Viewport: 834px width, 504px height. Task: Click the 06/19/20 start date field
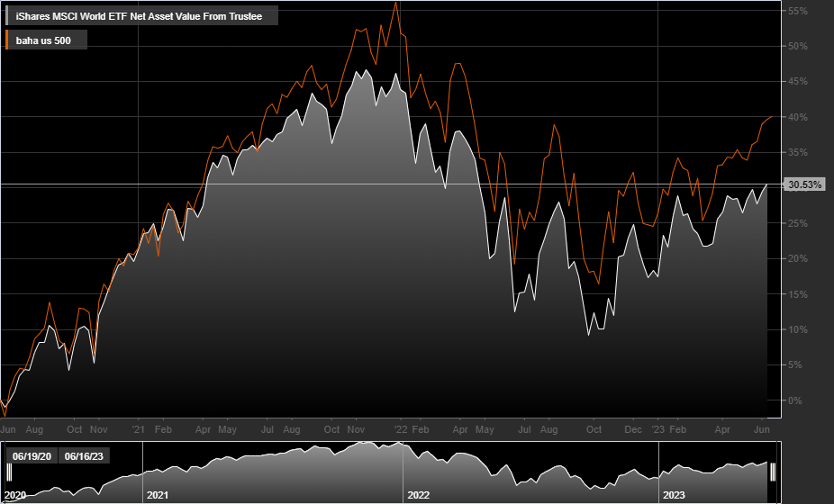coord(32,456)
